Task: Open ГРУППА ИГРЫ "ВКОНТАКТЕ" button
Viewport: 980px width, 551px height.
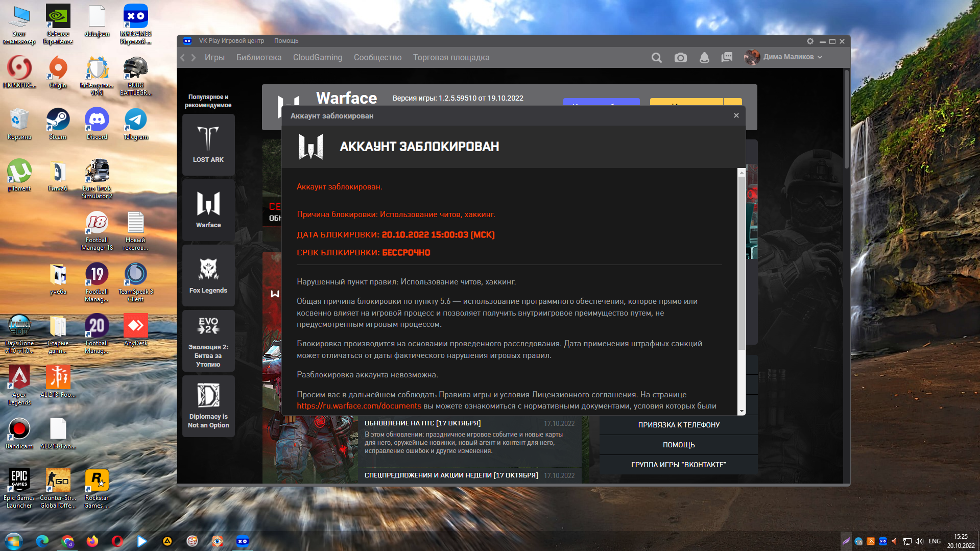Action: [679, 465]
